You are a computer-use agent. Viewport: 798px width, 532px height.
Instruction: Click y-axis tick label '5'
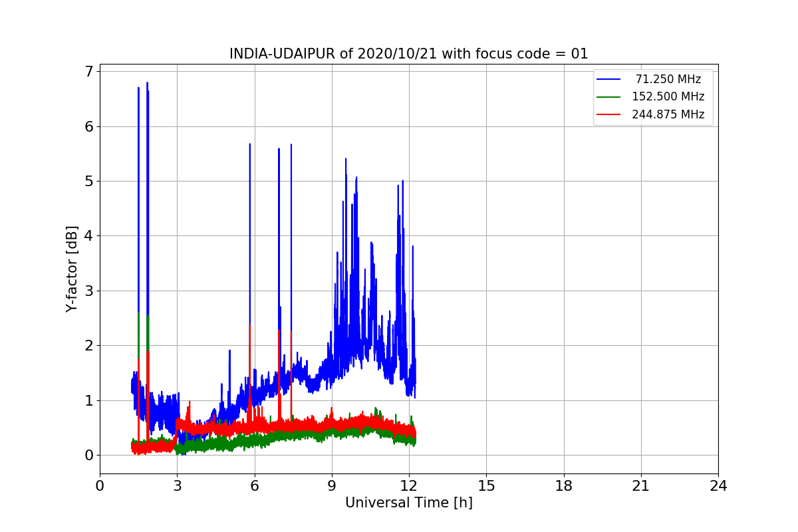pos(88,181)
